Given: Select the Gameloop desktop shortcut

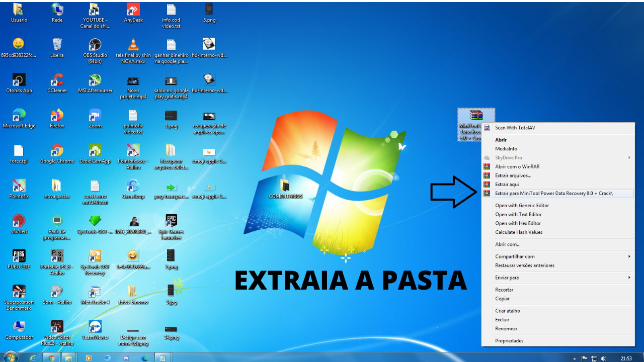Looking at the screenshot, I should (133, 189).
